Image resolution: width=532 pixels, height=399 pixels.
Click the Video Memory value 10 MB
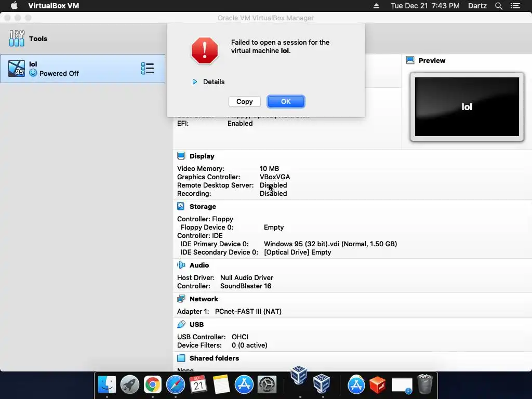269,169
